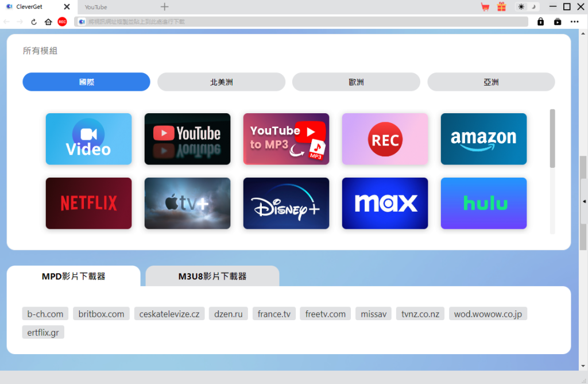Open the b-ch.com site link

(x=45, y=314)
